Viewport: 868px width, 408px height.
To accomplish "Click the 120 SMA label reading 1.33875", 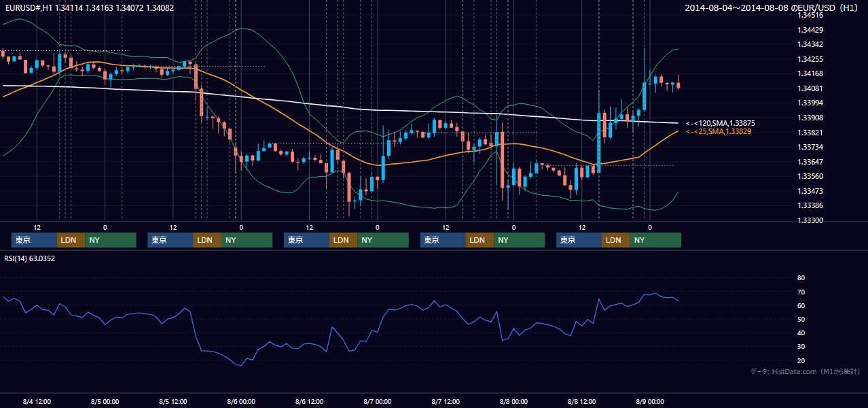I will click(x=720, y=123).
